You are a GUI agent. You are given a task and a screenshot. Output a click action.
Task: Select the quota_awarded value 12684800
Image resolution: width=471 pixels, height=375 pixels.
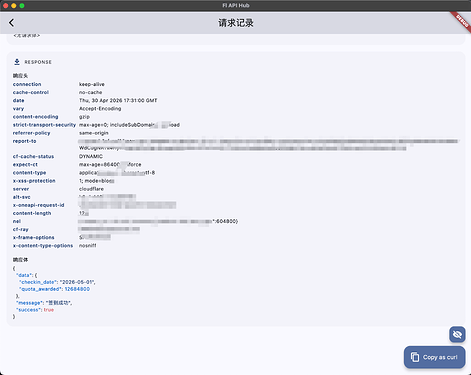(77, 289)
